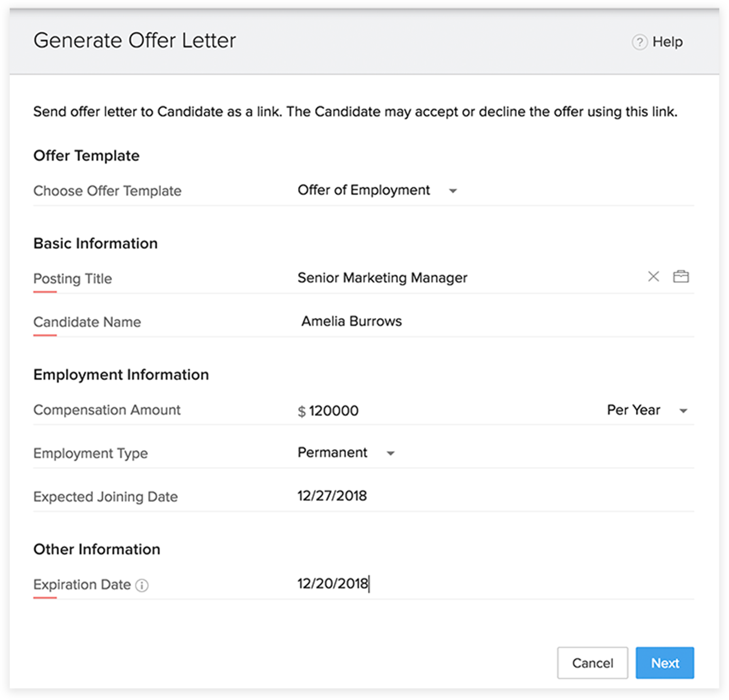The width and height of the screenshot is (729, 700).
Task: Click the arrow next to Permanent
Action: (391, 454)
